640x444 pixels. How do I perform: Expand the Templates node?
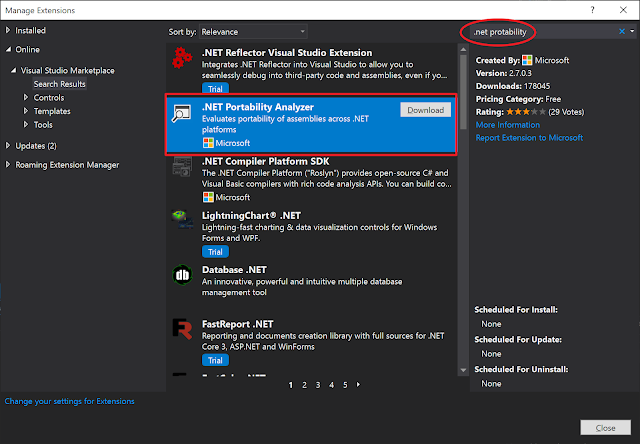tap(26, 111)
